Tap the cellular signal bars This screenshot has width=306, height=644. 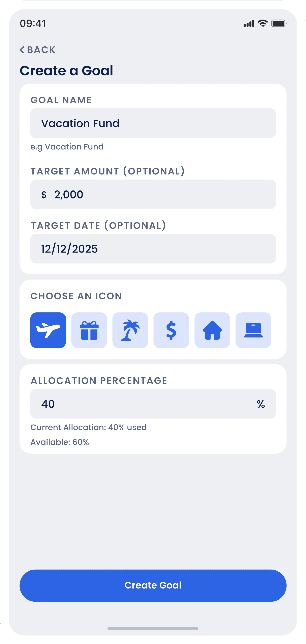249,24
